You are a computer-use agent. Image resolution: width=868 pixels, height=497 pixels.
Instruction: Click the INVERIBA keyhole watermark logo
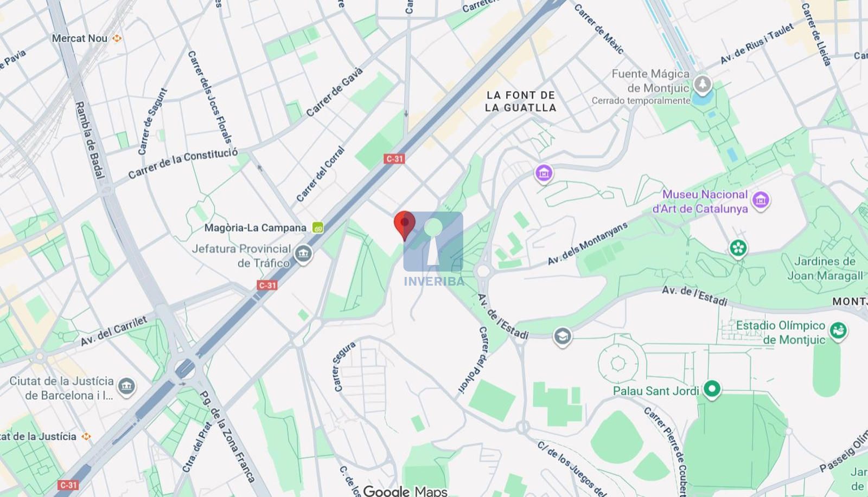coord(433,249)
